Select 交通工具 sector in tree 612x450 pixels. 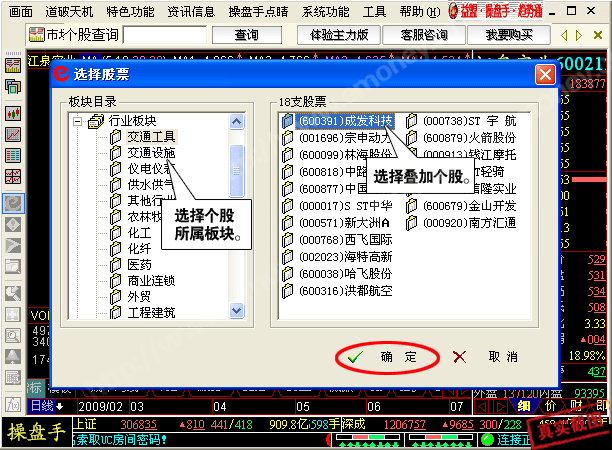151,137
